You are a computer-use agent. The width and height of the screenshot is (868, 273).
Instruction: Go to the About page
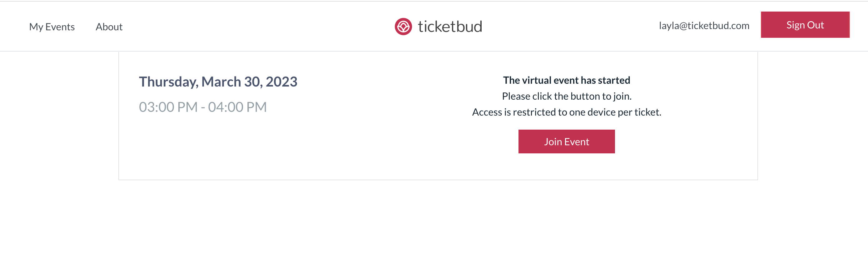coord(109,27)
